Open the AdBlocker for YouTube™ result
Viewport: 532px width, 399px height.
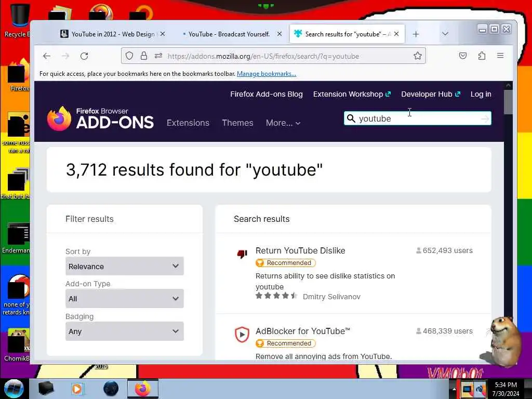click(x=303, y=331)
